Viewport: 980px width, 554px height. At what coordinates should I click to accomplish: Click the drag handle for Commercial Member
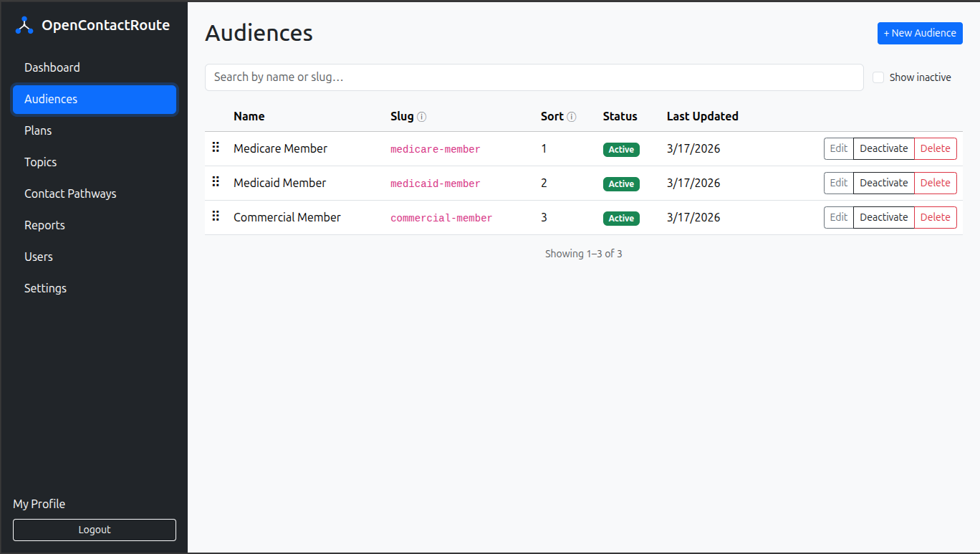click(216, 216)
